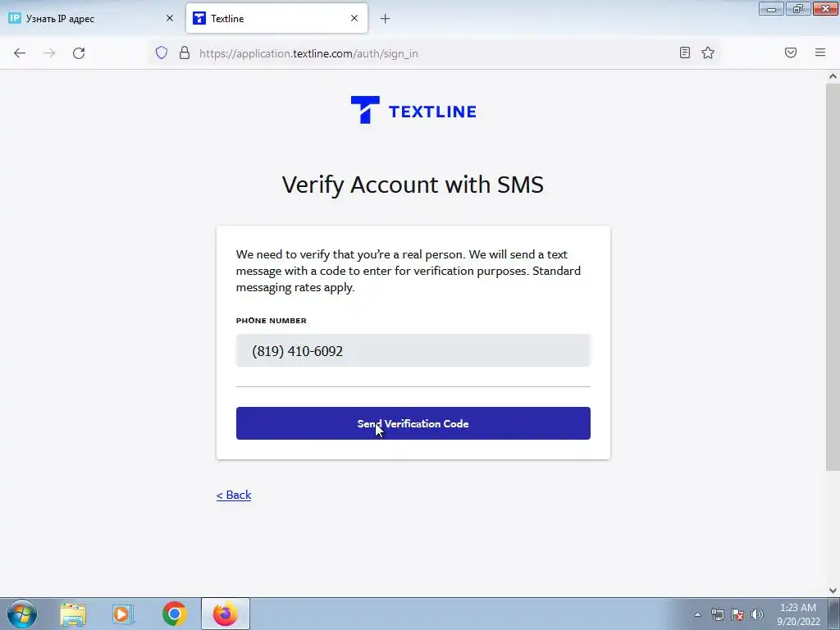This screenshot has height=630, width=840.
Task: Reload the Textline sign-in page
Action: 79,53
